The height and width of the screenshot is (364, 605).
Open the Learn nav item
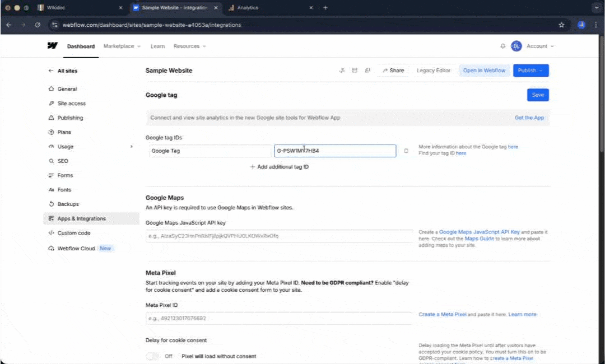click(157, 46)
